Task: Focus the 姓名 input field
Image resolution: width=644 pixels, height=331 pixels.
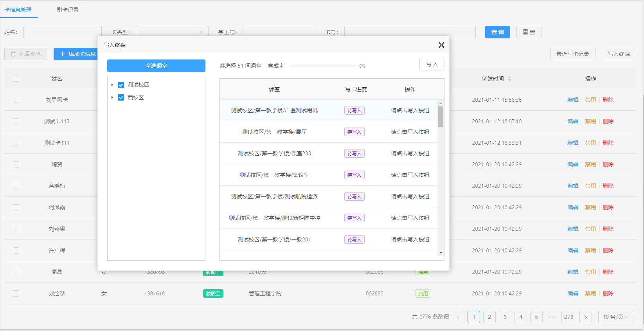Action: click(63, 32)
